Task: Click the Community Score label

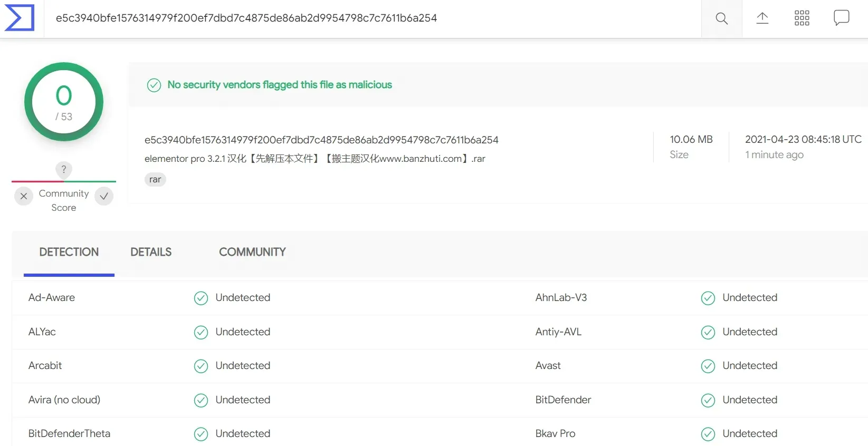Action: point(64,200)
